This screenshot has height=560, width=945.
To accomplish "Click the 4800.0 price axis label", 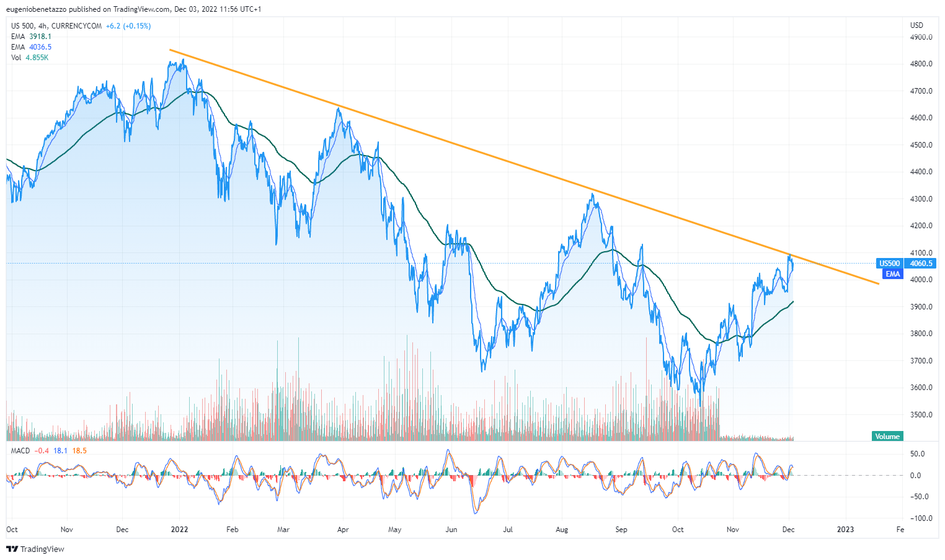I will [x=921, y=64].
